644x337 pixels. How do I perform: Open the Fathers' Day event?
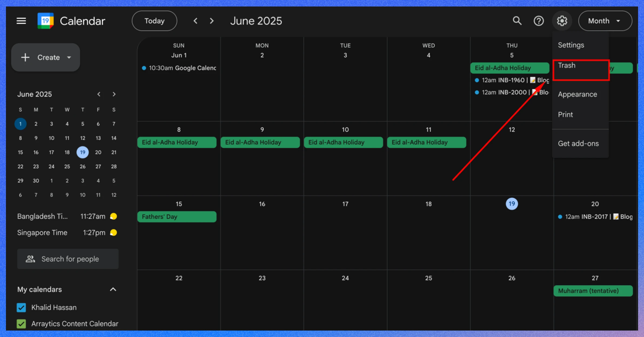(177, 217)
